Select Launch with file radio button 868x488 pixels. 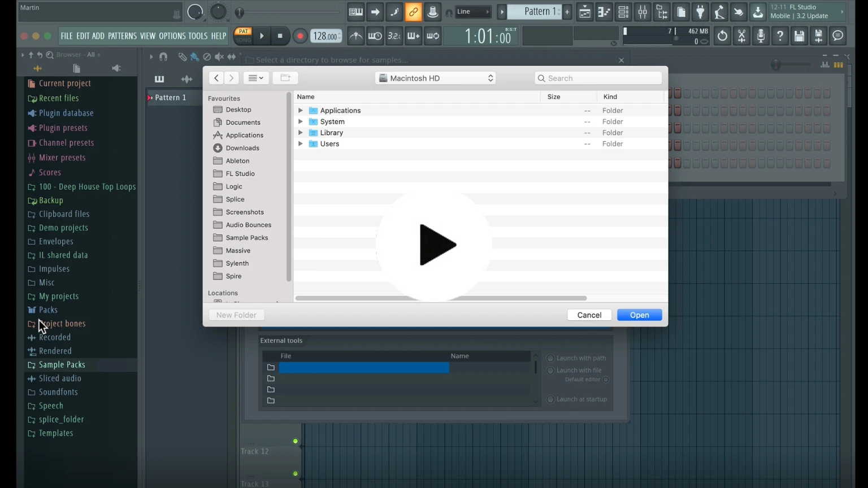[550, 371]
